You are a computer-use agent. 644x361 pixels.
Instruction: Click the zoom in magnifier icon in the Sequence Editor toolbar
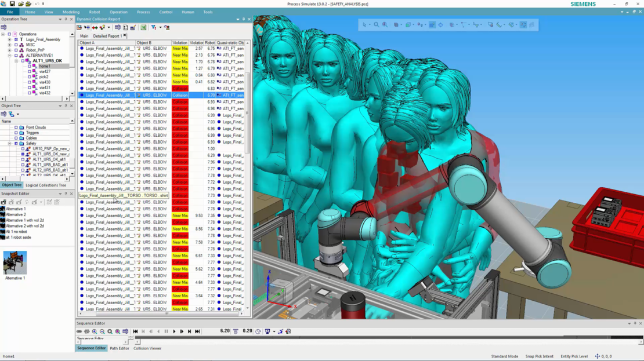click(x=94, y=331)
